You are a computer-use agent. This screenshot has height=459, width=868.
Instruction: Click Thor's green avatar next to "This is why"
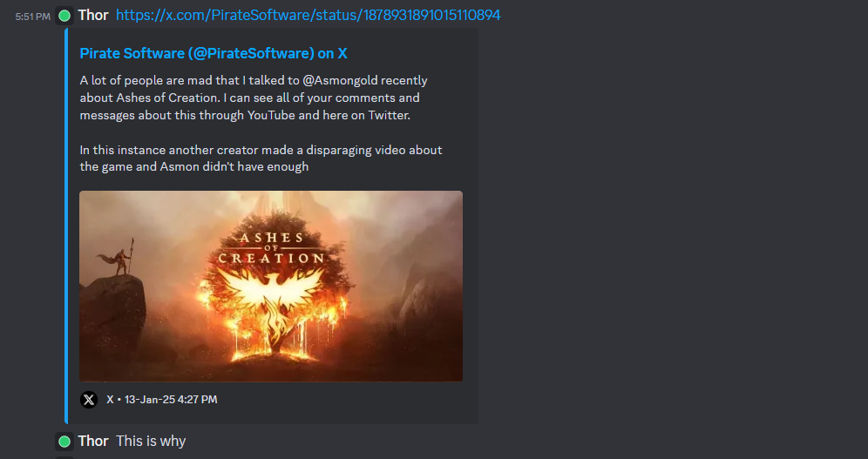point(64,442)
